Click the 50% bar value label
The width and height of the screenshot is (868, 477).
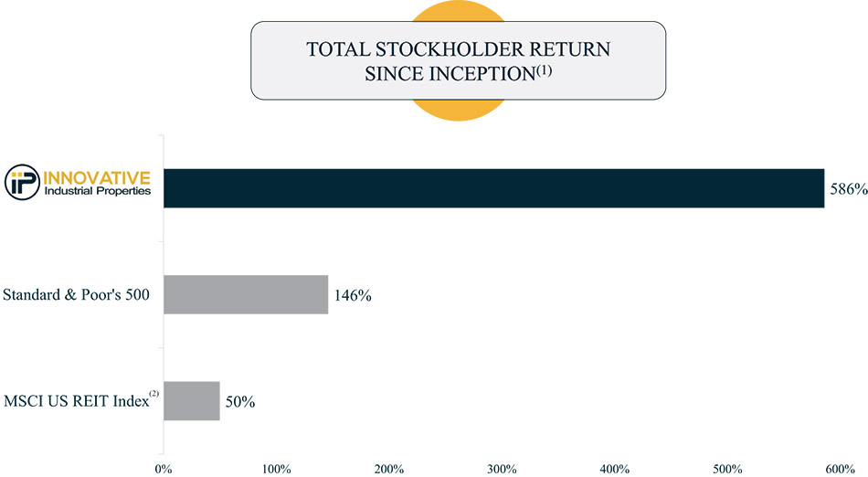[x=240, y=402]
